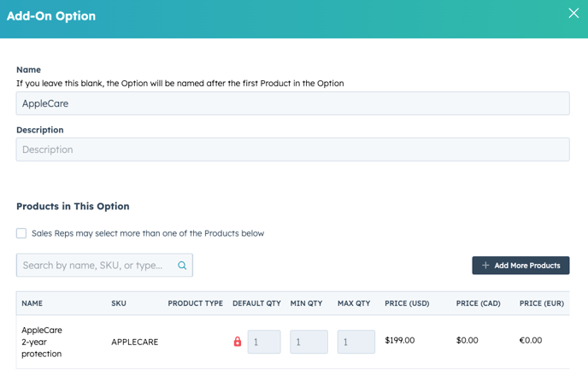This screenshot has width=588, height=375.
Task: Click the red lock icon
Action: [238, 342]
